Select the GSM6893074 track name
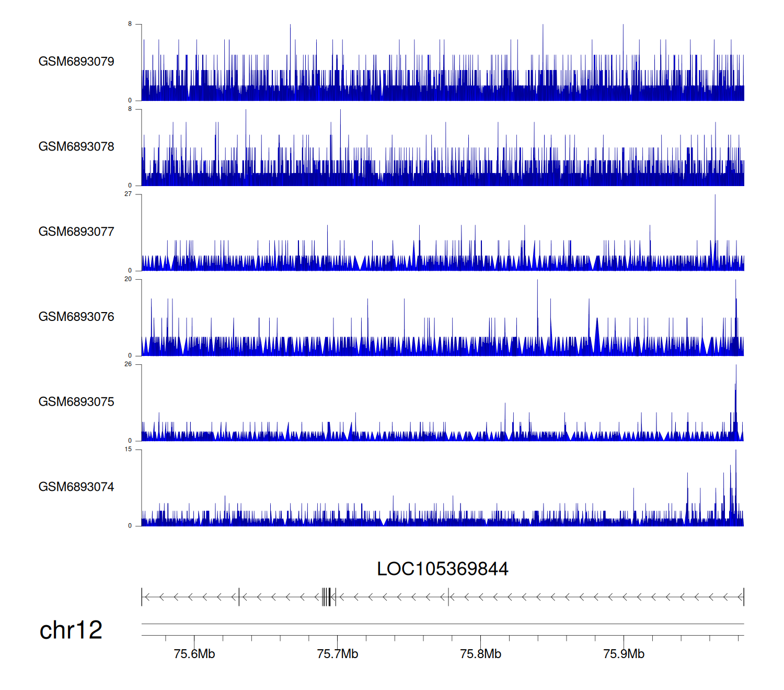Screen dimensions: 784x690 tap(76, 487)
